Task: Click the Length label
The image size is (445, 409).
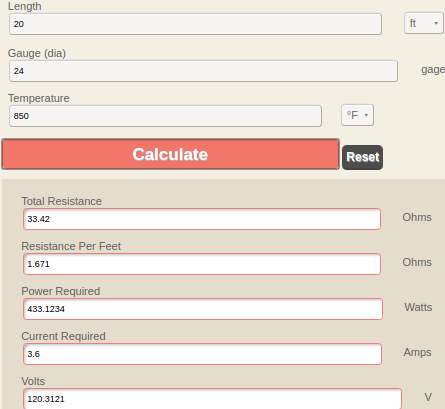Action: tap(25, 6)
